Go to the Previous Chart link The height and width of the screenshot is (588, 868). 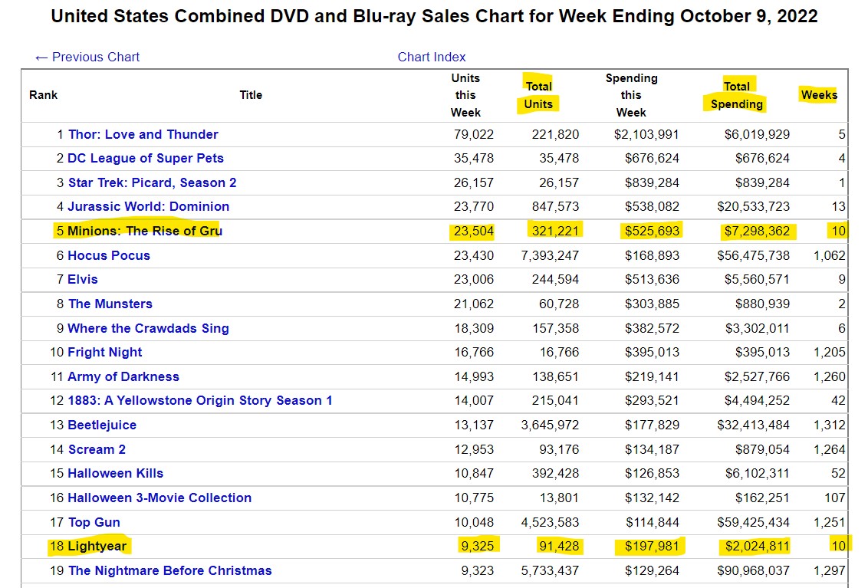[x=87, y=57]
